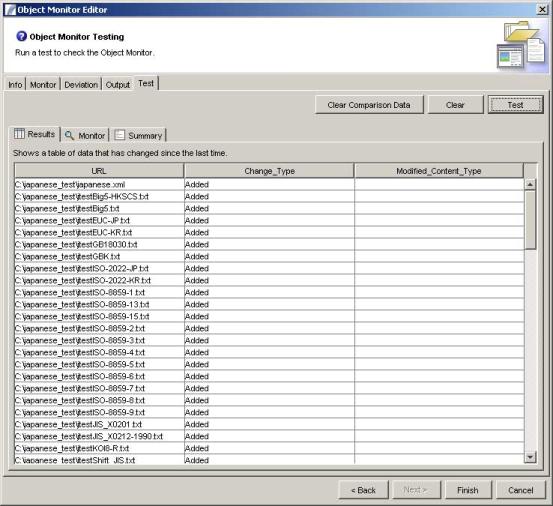The image size is (553, 506).
Task: Click the scroll up arrow in results table
Action: [530, 184]
